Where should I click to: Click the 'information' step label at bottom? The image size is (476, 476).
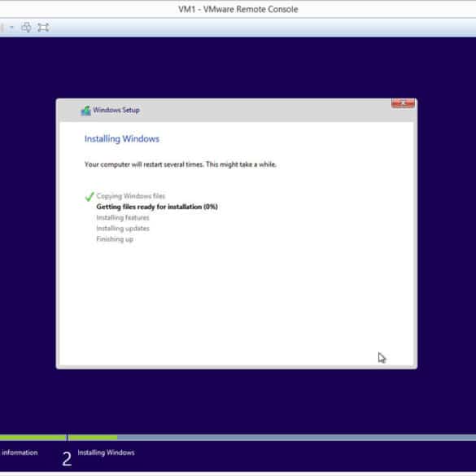20,452
